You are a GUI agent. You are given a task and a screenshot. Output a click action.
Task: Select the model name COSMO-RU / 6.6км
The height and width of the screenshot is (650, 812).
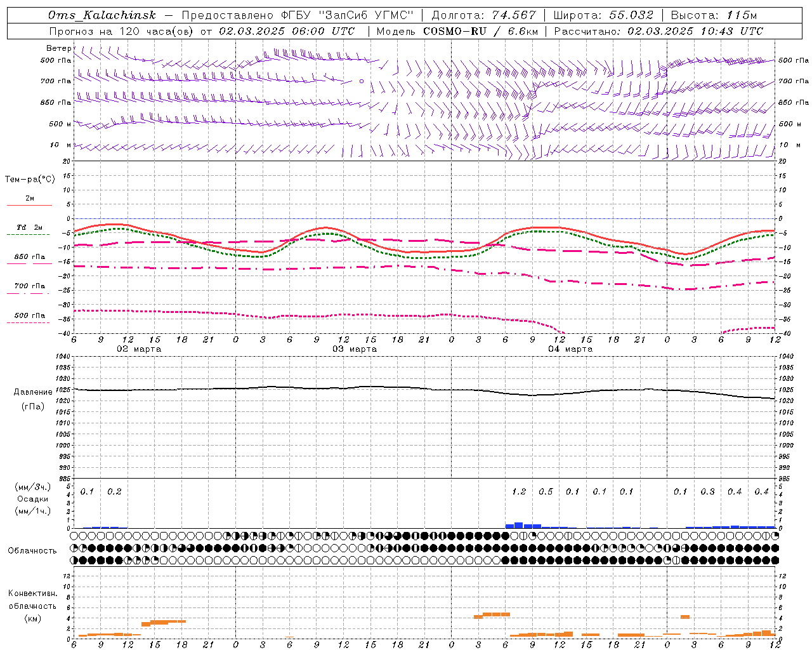(480, 31)
